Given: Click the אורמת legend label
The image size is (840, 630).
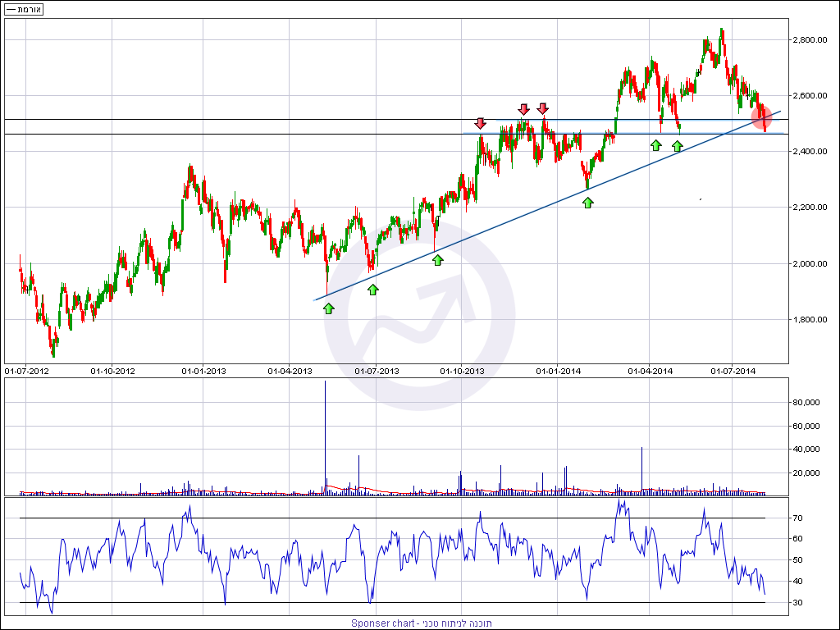Looking at the screenshot, I should (x=25, y=10).
